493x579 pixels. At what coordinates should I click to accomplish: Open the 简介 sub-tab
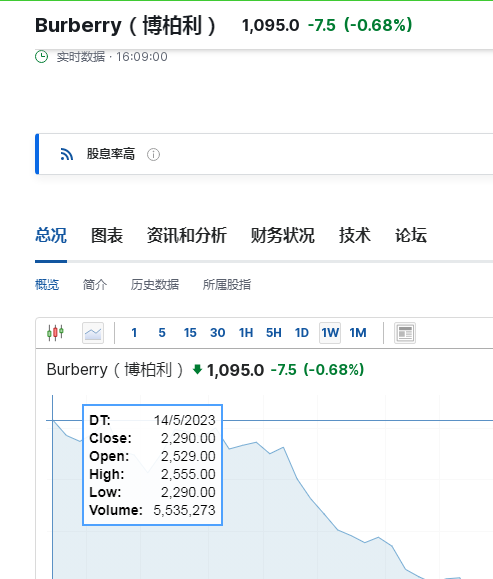pyautogui.click(x=95, y=285)
